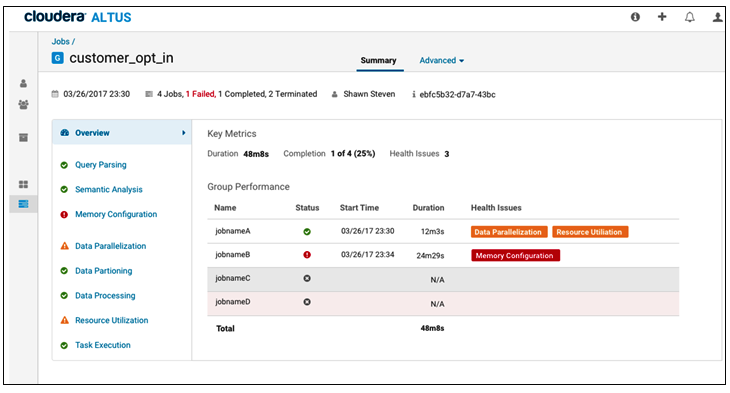Open the Task Execution section

point(103,345)
